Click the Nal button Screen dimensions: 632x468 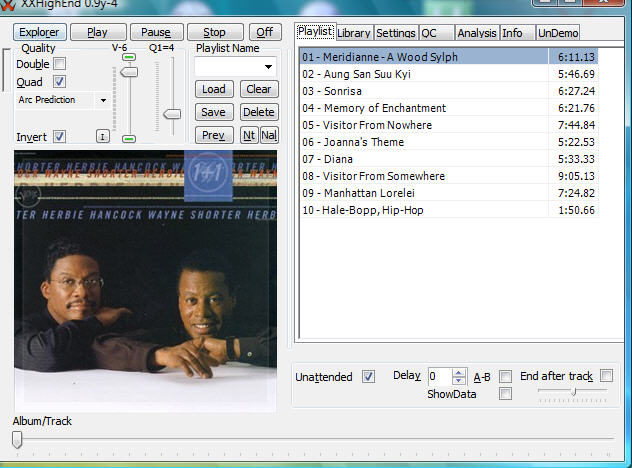(269, 135)
